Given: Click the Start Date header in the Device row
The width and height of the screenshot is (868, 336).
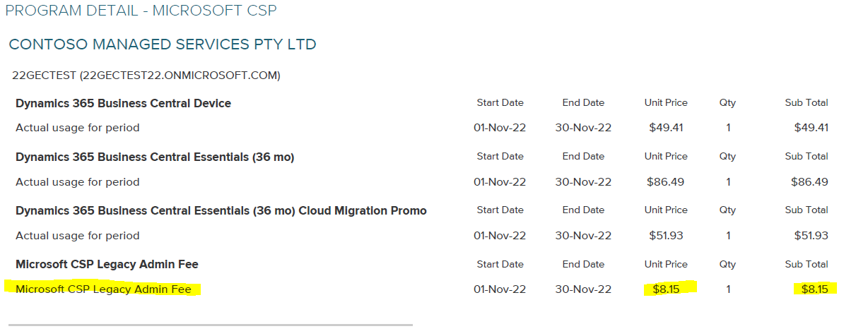Looking at the screenshot, I should pos(500,102).
